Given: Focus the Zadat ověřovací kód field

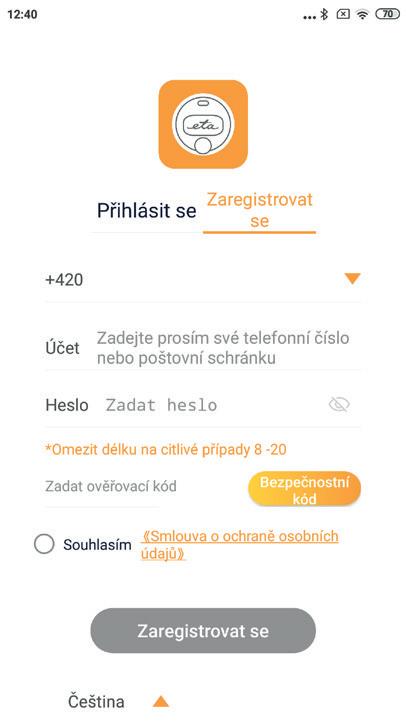Looking at the screenshot, I should tap(111, 486).
